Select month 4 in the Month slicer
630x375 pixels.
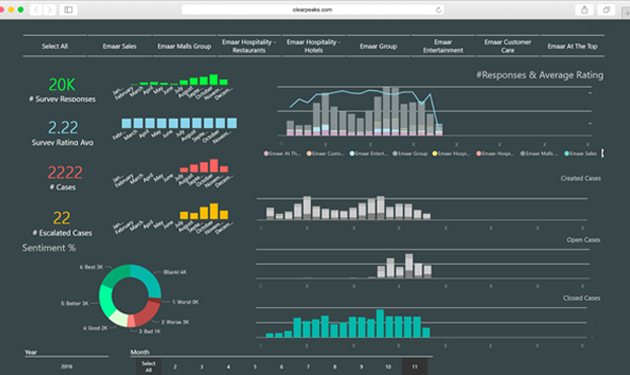pos(228,367)
